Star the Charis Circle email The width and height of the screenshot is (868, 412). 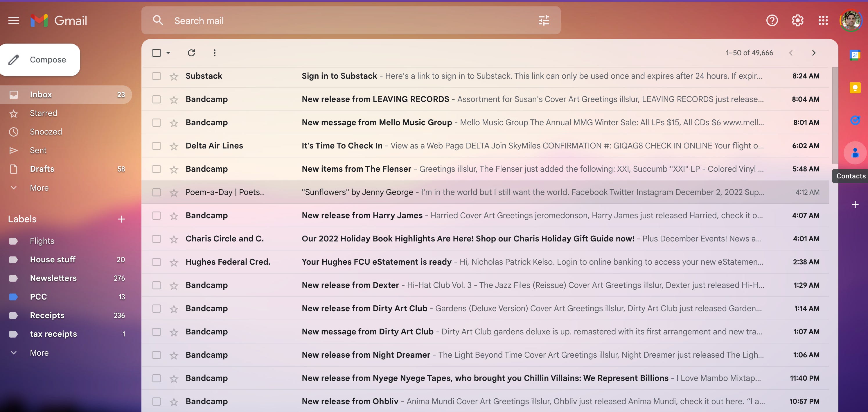pos(174,239)
